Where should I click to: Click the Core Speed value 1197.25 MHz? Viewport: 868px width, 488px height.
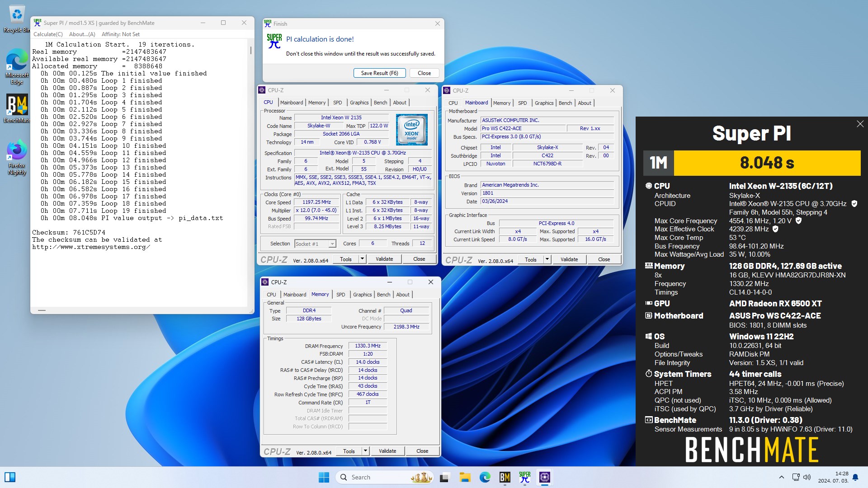pos(316,202)
